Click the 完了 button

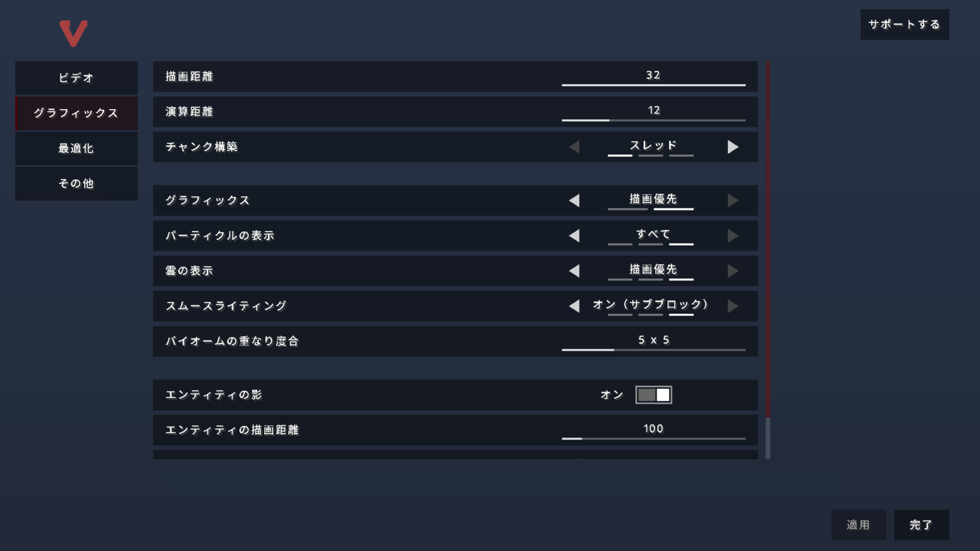(x=921, y=524)
